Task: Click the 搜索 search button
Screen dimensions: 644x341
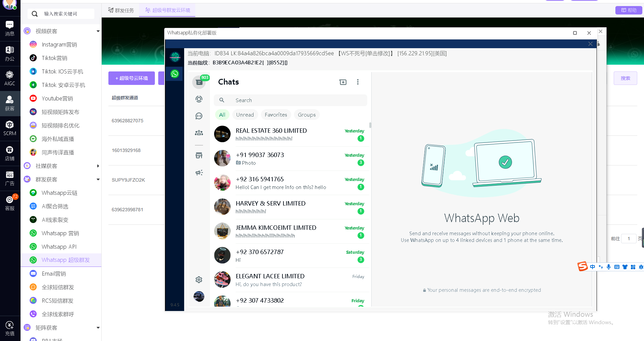Action: (625, 78)
